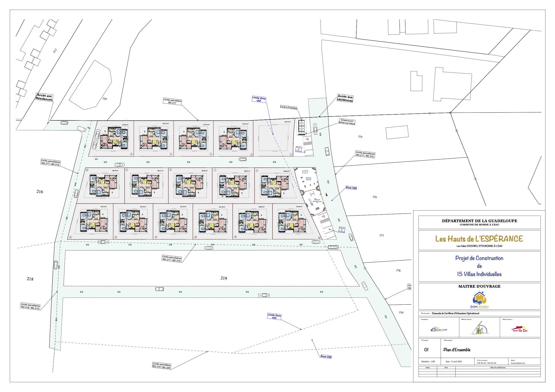Select the Espace Sportif area

tap(308, 179)
